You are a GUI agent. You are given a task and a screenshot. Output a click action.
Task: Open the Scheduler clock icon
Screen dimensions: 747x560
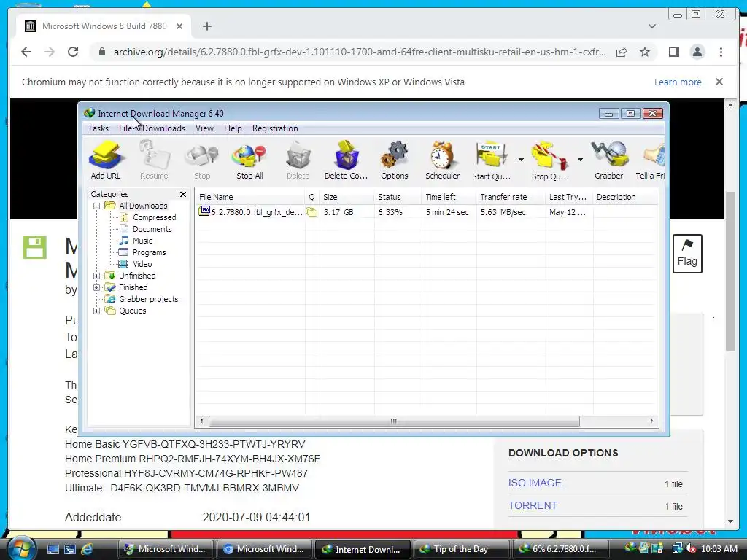point(443,160)
